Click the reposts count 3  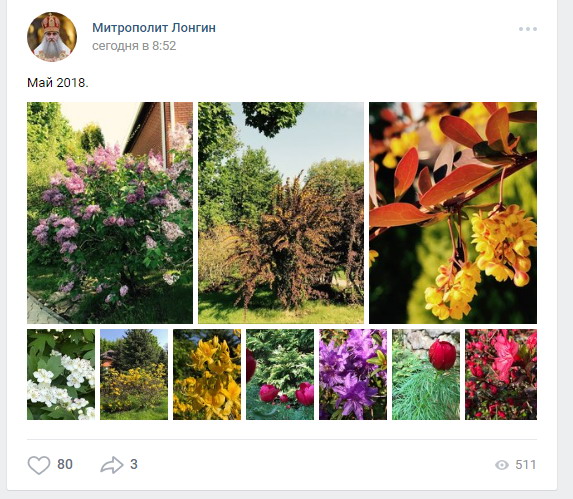[x=134, y=465]
